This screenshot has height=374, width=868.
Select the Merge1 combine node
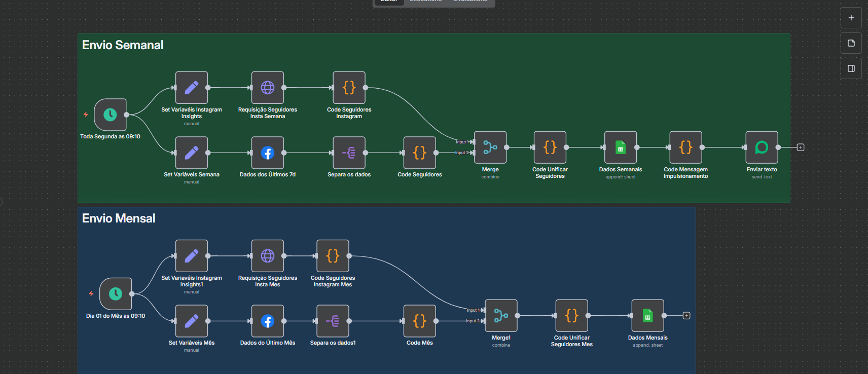pyautogui.click(x=501, y=316)
